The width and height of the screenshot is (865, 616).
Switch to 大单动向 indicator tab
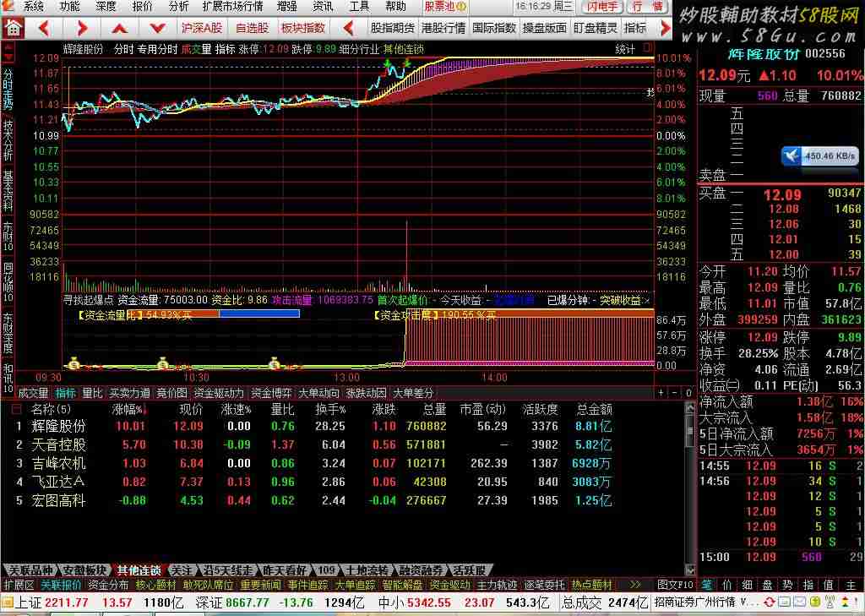318,393
